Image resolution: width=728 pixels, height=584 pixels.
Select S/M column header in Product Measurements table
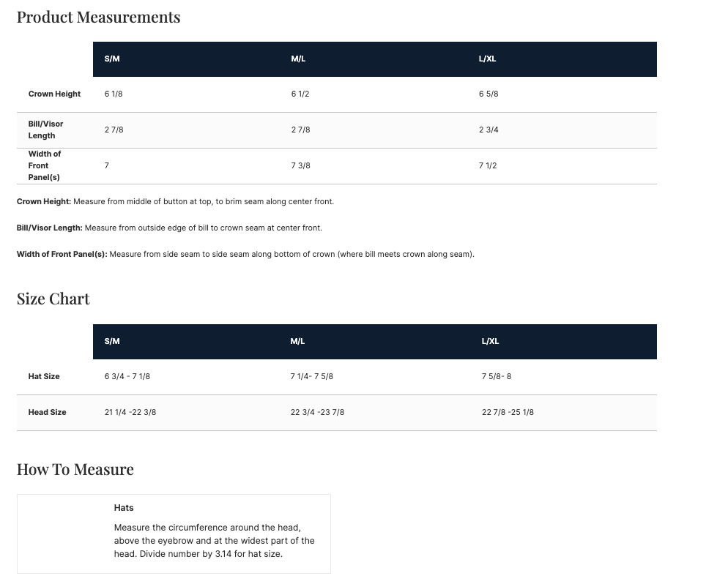[112, 59]
